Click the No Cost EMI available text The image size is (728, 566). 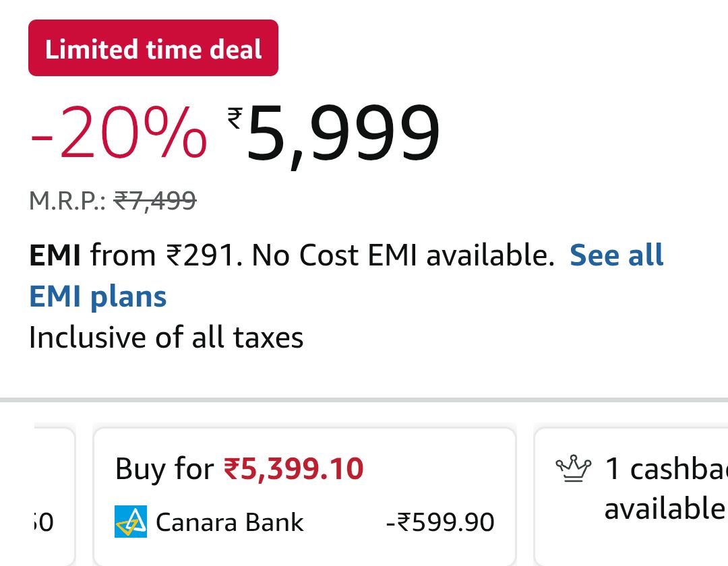tap(402, 256)
